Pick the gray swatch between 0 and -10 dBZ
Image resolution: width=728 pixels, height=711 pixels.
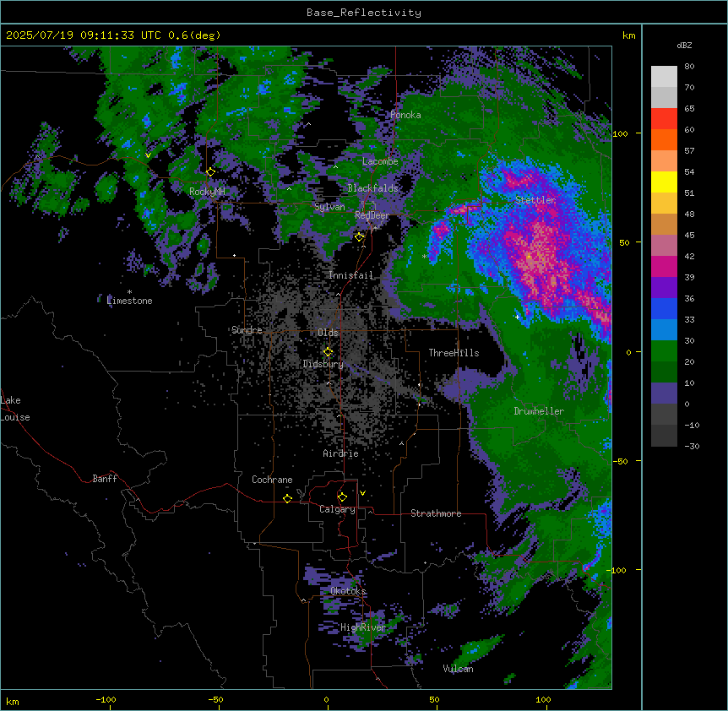pyautogui.click(x=664, y=414)
